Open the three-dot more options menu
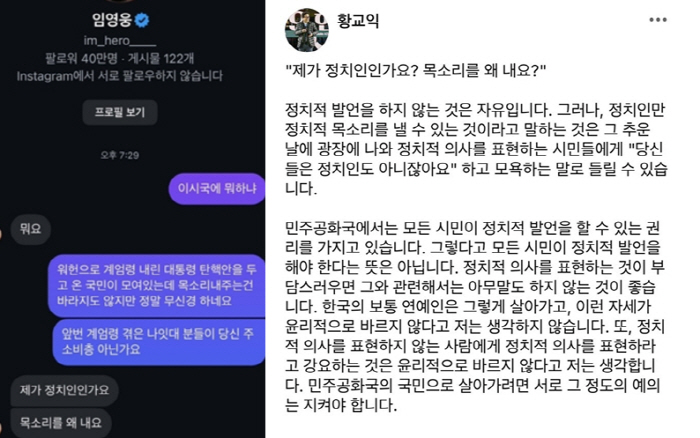The width and height of the screenshot is (700, 438). 658,20
